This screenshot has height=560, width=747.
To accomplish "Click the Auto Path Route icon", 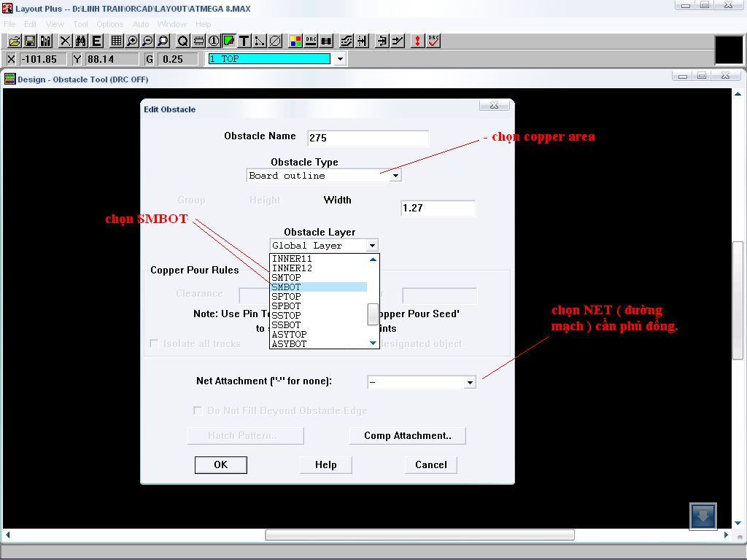I will point(347,42).
